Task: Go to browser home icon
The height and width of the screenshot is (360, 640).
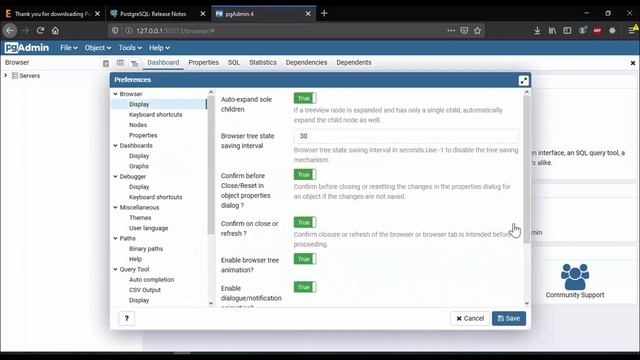Action: pyautogui.click(x=55, y=31)
